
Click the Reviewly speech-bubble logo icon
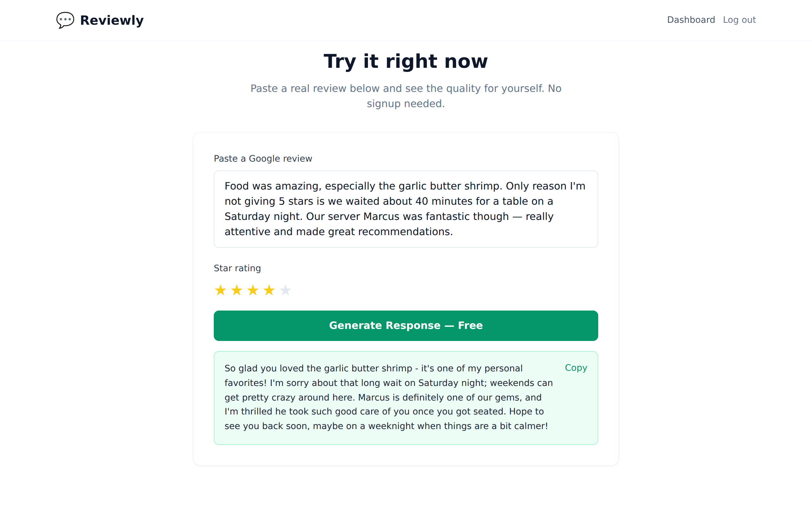(x=65, y=20)
